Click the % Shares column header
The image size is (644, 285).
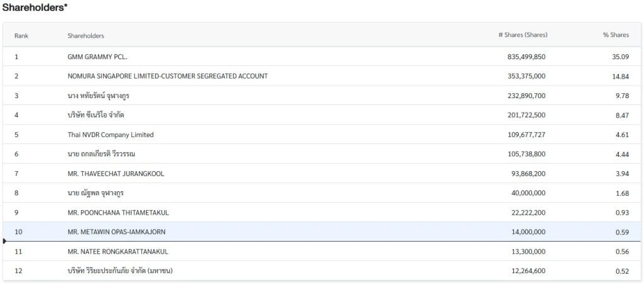[616, 35]
